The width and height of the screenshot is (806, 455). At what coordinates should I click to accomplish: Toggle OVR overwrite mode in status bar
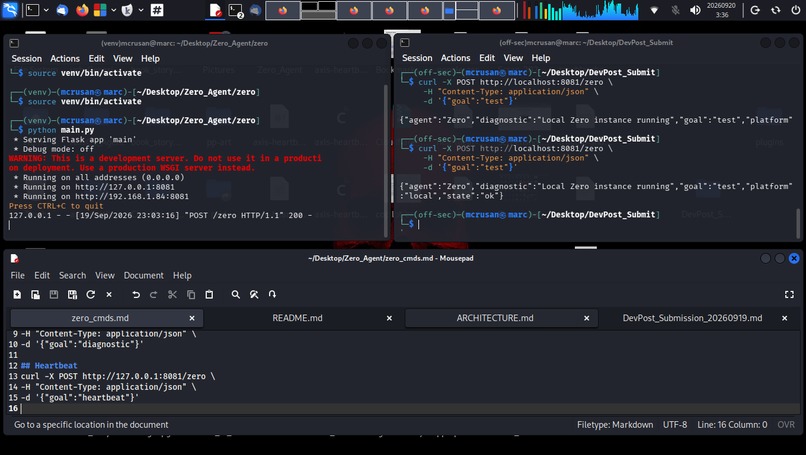(x=786, y=425)
